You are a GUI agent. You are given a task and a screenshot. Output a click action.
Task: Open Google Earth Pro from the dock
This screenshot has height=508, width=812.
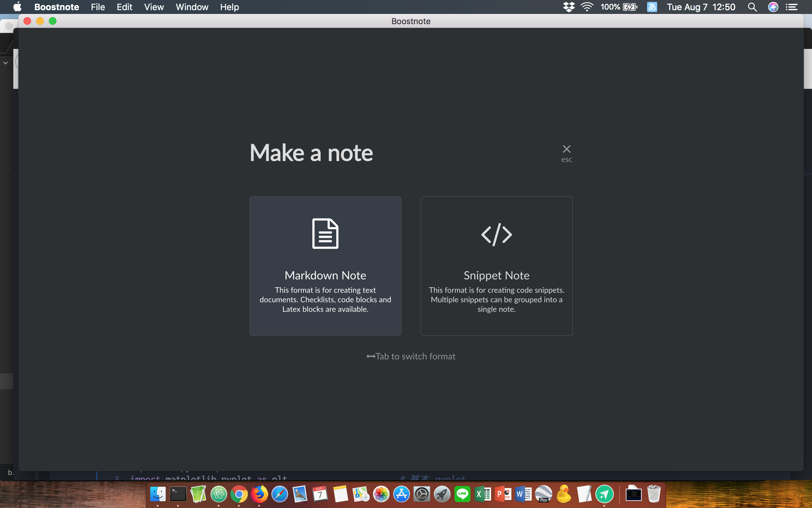544,494
